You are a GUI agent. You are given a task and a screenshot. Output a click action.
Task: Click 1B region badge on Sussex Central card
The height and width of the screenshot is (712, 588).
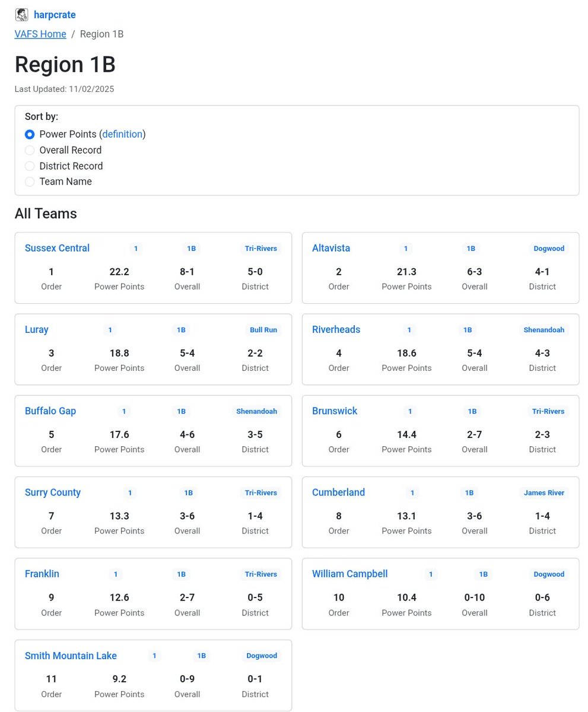(192, 249)
